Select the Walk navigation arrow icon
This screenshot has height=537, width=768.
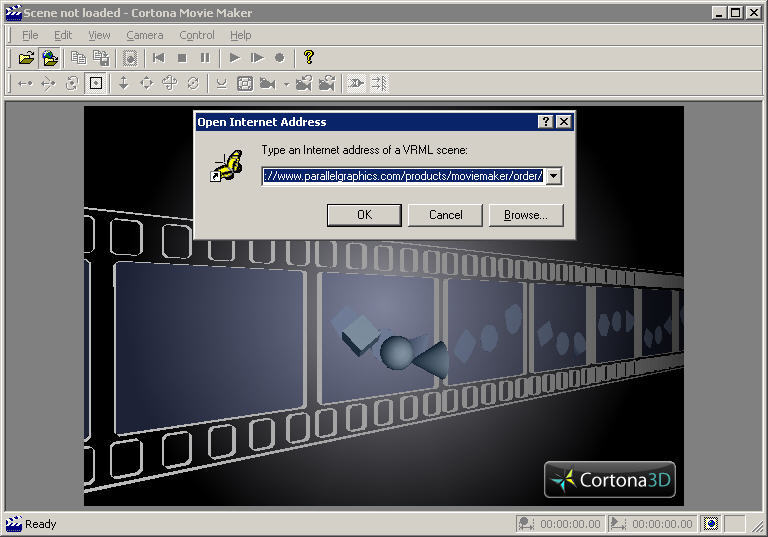25,84
